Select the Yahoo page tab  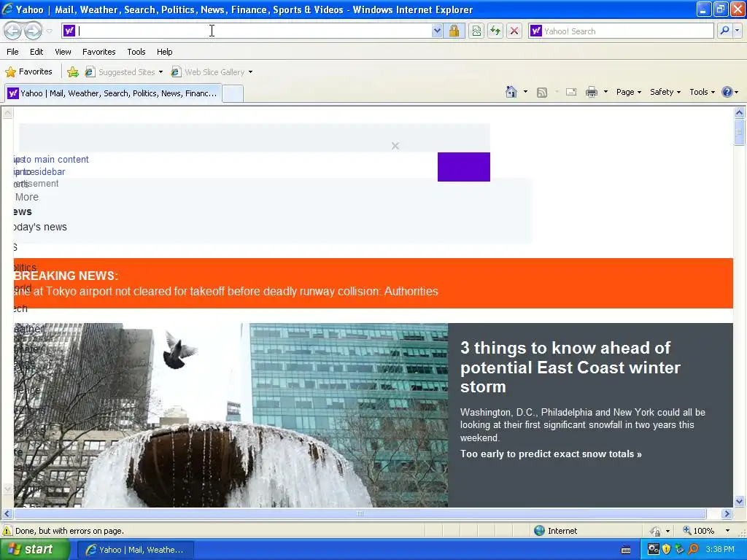click(113, 93)
